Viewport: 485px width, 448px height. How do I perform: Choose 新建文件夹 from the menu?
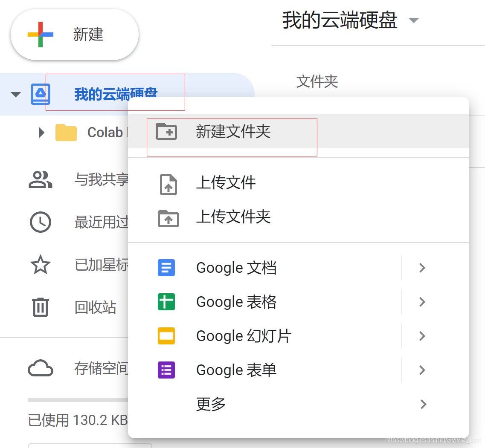click(299, 131)
